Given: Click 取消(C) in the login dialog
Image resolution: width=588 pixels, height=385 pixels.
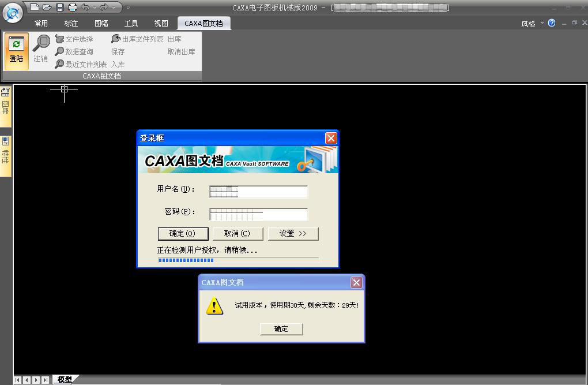Looking at the screenshot, I should tap(238, 233).
